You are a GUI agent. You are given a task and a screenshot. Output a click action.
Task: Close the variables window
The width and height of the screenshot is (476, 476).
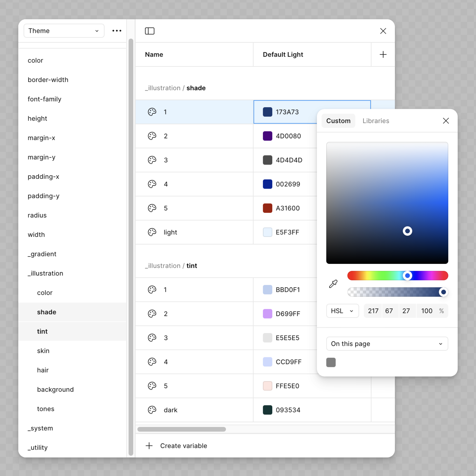tap(383, 31)
